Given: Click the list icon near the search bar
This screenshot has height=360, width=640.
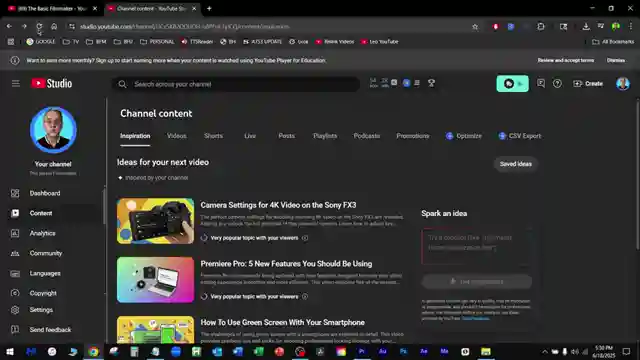Looking at the screenshot, I should [417, 83].
